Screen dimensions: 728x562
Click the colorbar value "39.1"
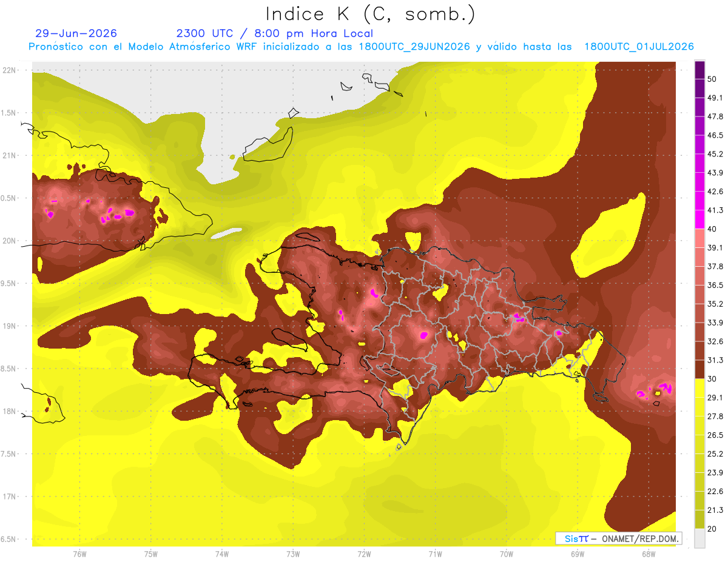click(x=715, y=248)
